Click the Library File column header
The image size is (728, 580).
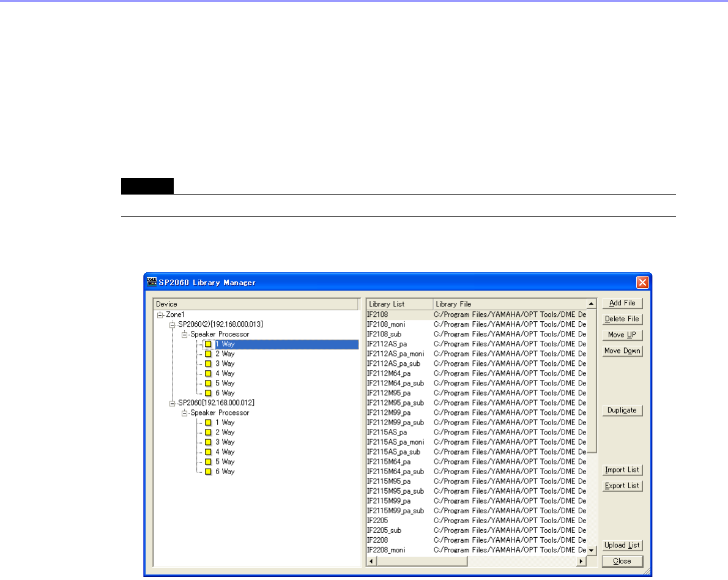pos(510,304)
